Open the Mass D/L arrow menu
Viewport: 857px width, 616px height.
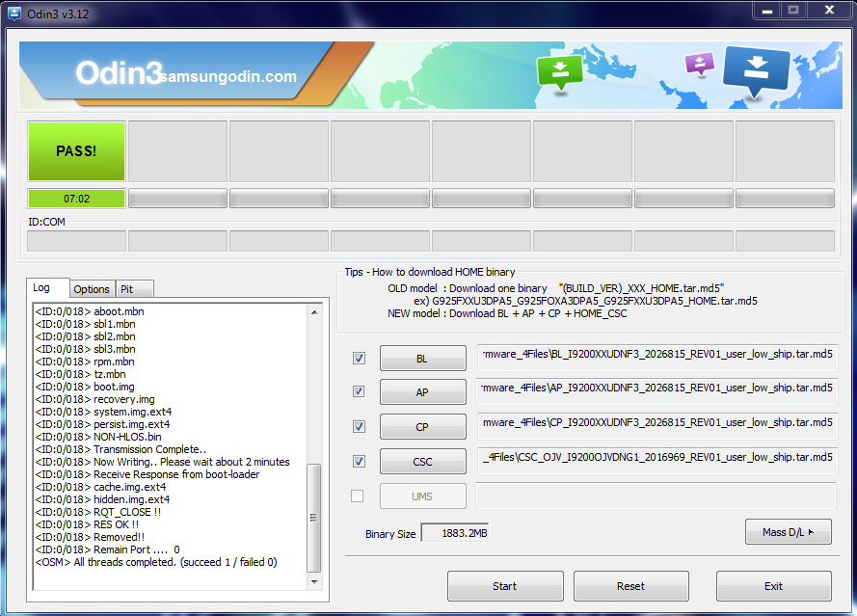tap(789, 532)
